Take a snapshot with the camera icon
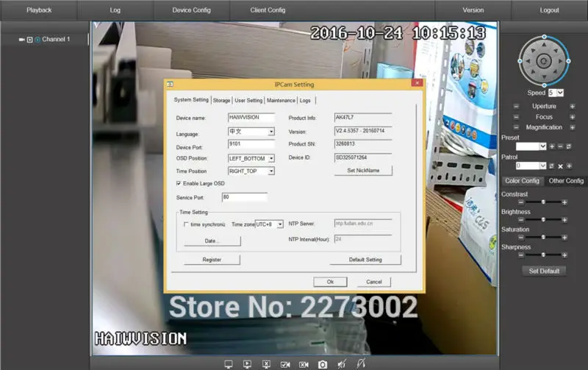Image resolution: width=588 pixels, height=370 pixels. point(323,364)
